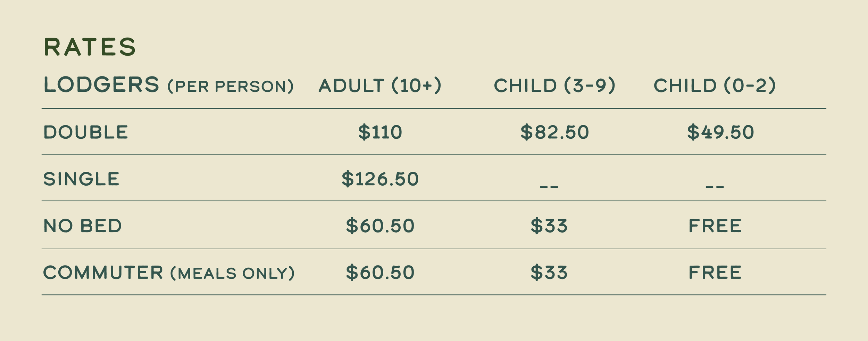Select the LODGERS (per person) column header

[x=169, y=85]
